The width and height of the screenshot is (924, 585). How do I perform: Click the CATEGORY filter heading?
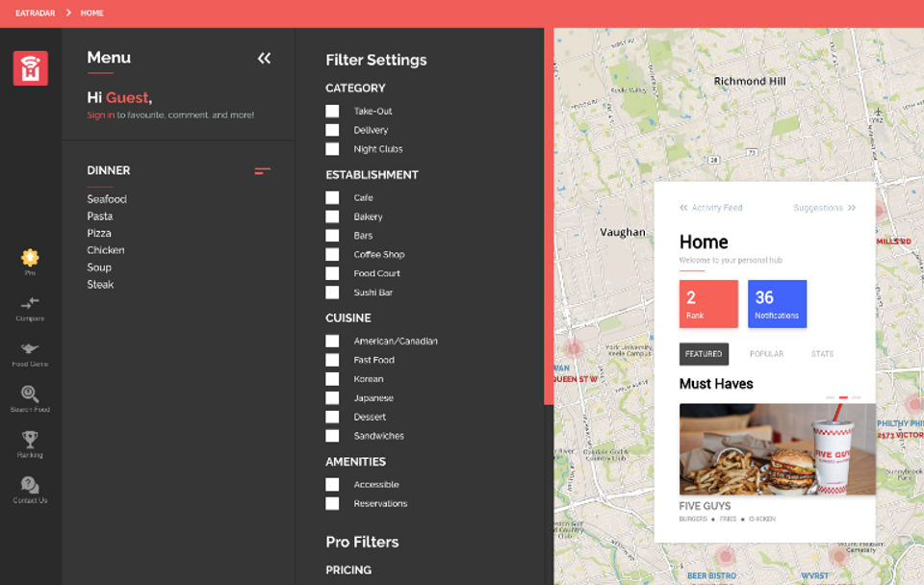coord(355,89)
